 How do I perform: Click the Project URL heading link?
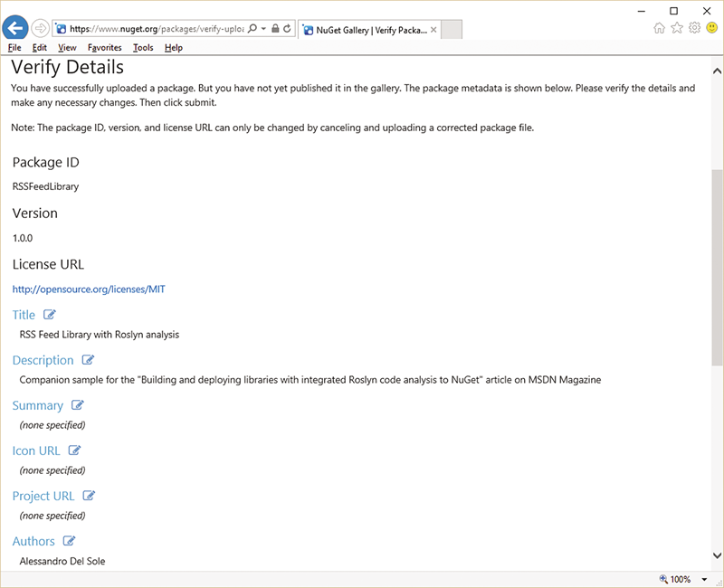(43, 496)
